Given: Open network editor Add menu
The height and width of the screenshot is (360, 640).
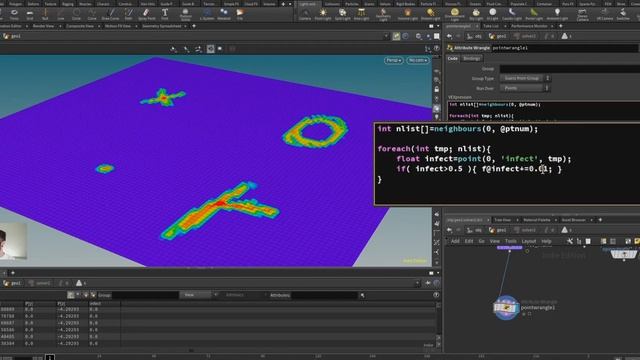Looking at the screenshot, I should (455, 241).
